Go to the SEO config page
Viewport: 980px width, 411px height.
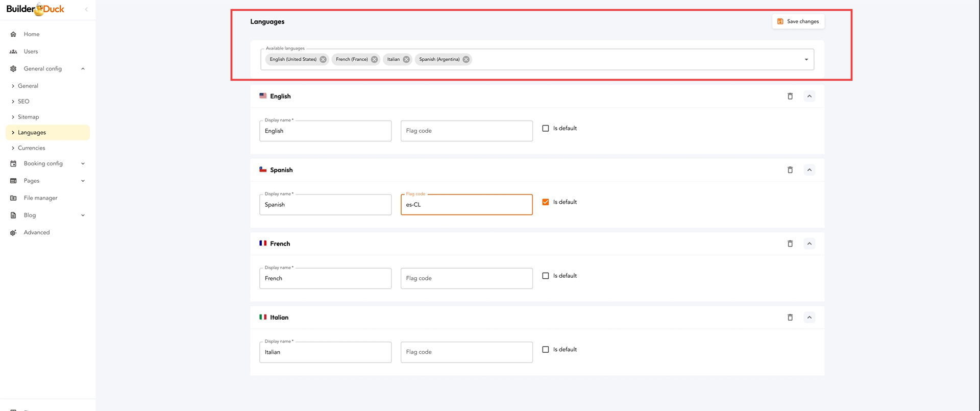tap(23, 102)
